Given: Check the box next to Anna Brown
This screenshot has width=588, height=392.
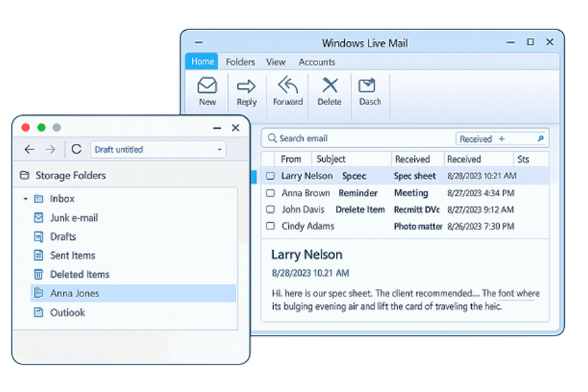Looking at the screenshot, I should pos(270,193).
